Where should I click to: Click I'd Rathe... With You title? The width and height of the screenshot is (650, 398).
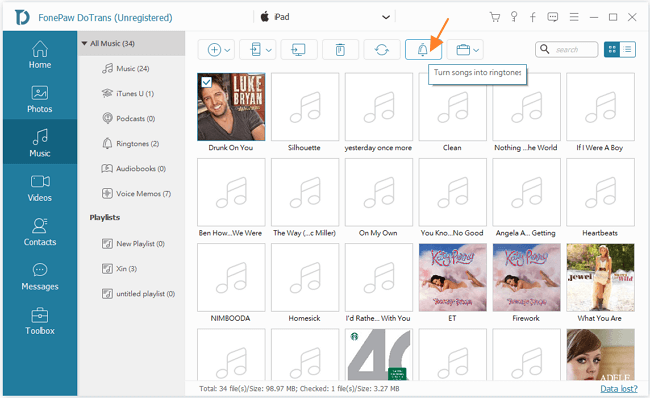tap(378, 318)
